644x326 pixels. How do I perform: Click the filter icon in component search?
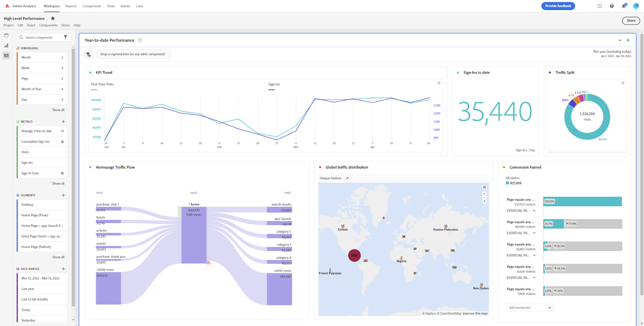tap(66, 37)
